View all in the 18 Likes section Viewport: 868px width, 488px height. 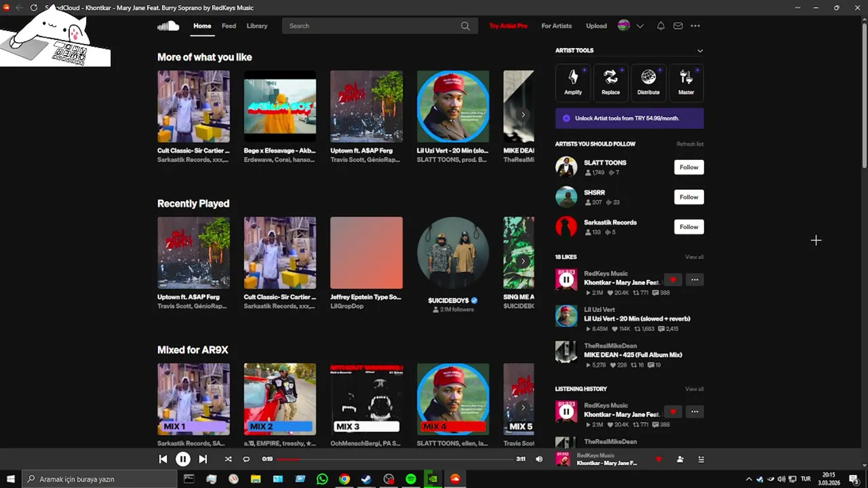(694, 257)
